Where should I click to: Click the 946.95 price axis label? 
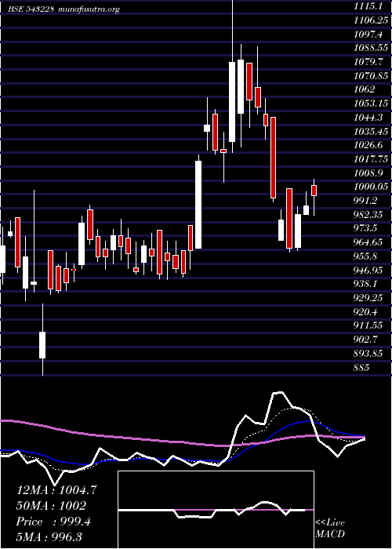368,270
